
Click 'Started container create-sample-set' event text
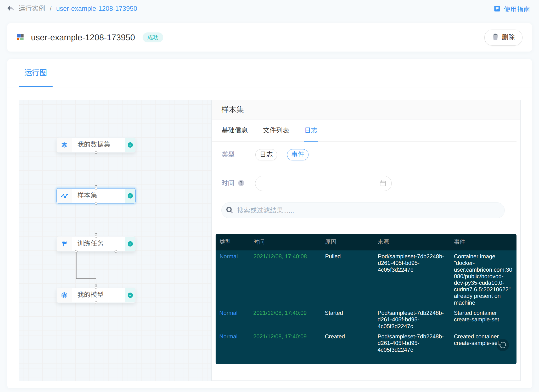point(476,316)
